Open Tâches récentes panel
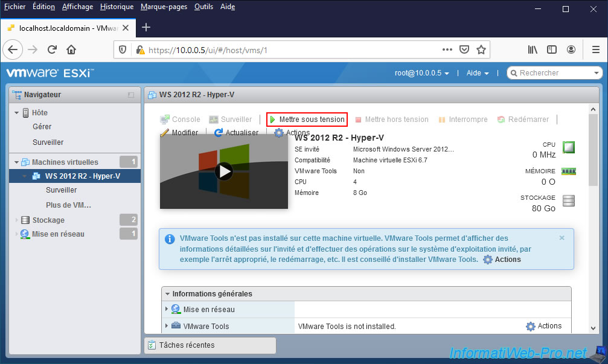Viewport: 608px width, 364px height. pos(210,345)
